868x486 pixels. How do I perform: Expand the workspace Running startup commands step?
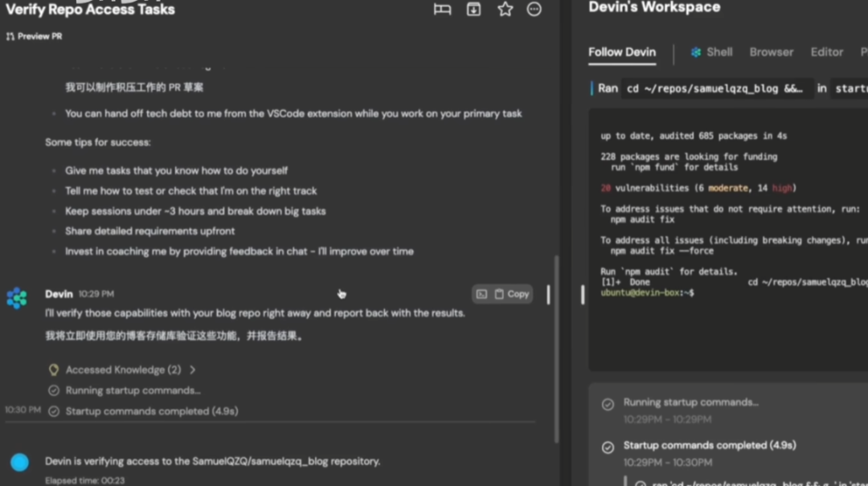pos(690,402)
